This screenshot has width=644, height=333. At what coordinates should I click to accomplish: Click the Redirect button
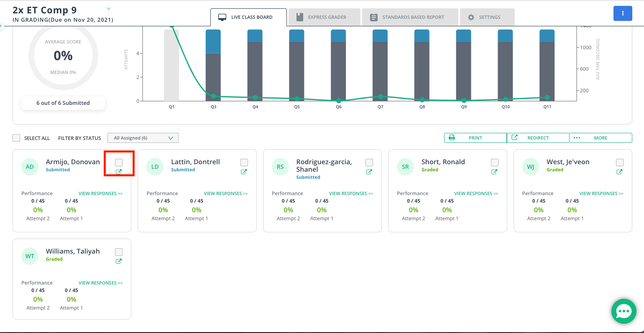(538, 138)
